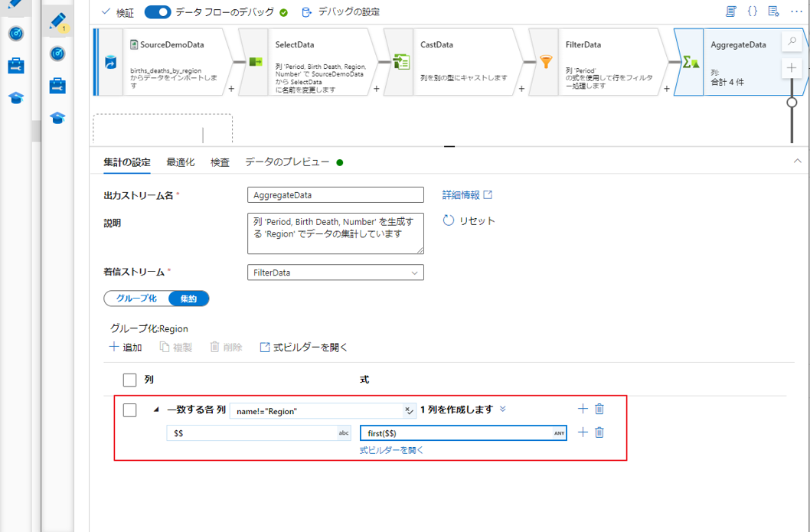The image size is (810, 532).
Task: Click the 式ビルダーを開く link under first($$)
Action: pos(391,450)
